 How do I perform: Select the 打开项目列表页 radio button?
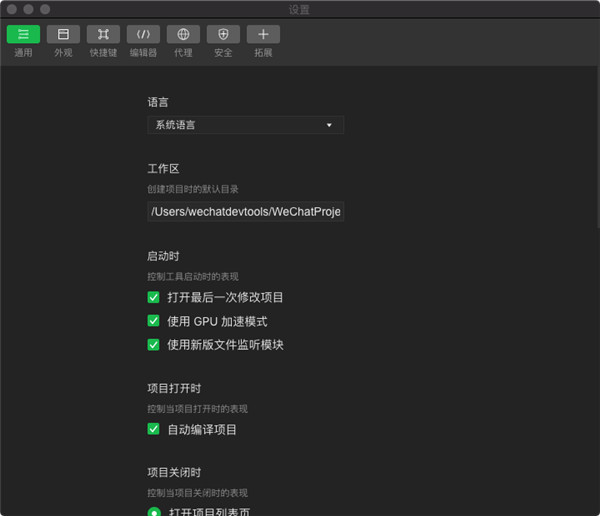[154, 512]
